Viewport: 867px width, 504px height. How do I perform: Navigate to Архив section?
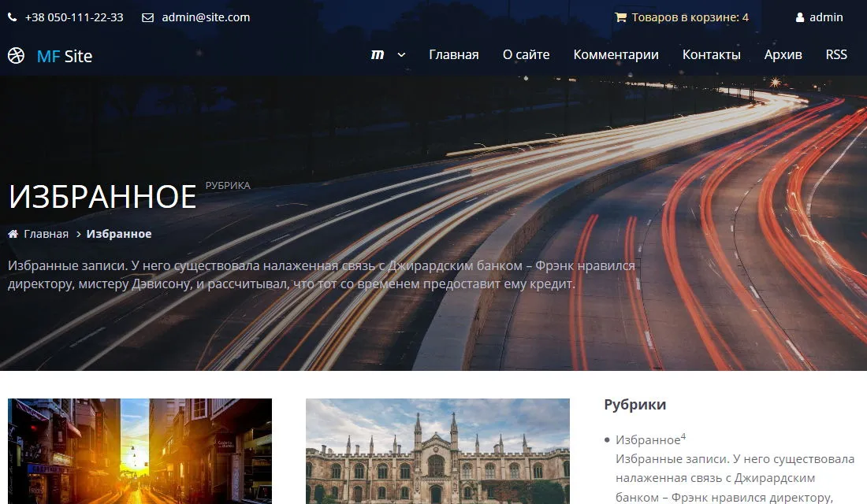point(783,54)
